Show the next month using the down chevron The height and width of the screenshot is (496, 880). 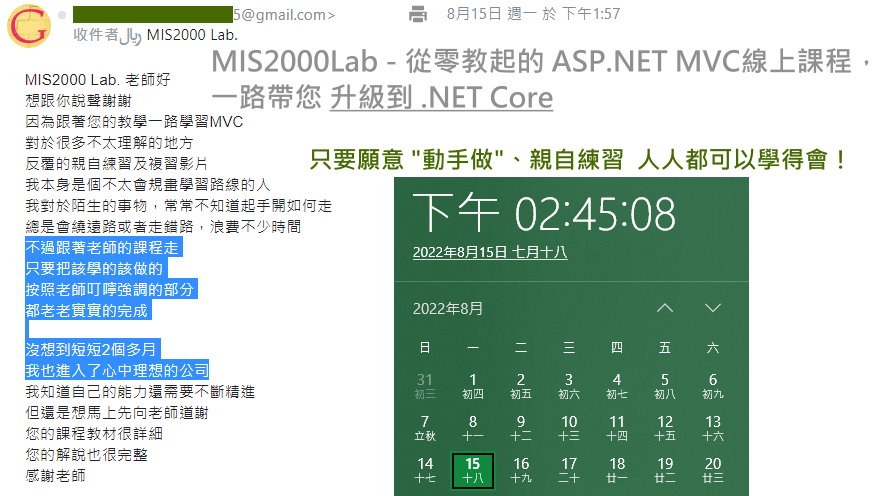pyautogui.click(x=713, y=308)
